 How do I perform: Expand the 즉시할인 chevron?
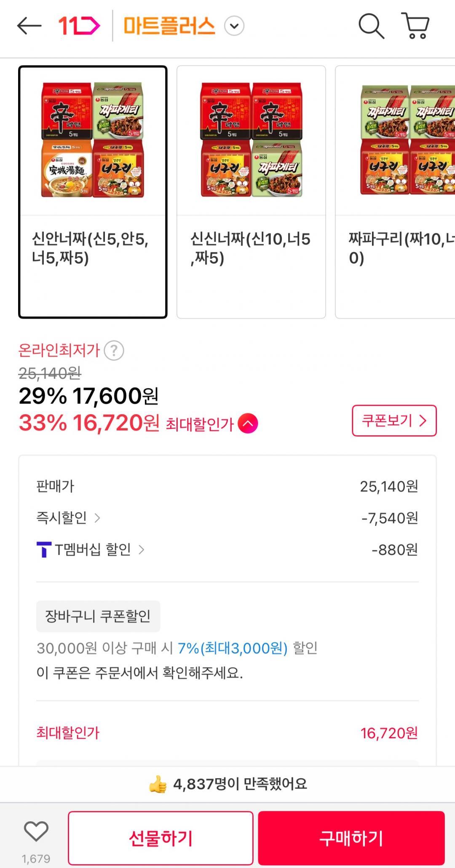pyautogui.click(x=97, y=518)
